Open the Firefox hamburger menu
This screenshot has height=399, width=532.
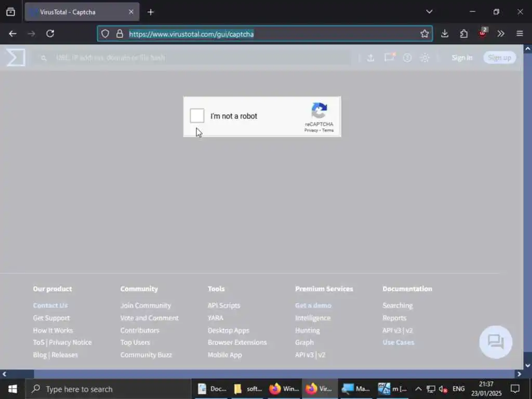click(x=520, y=34)
